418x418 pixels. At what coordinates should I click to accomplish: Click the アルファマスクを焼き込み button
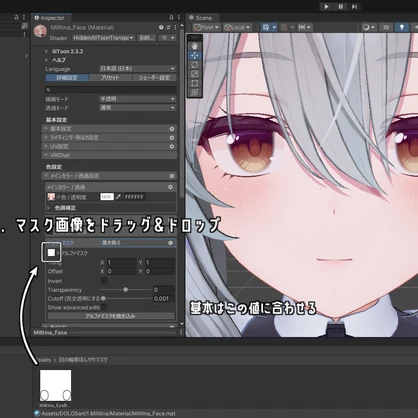coord(111,316)
